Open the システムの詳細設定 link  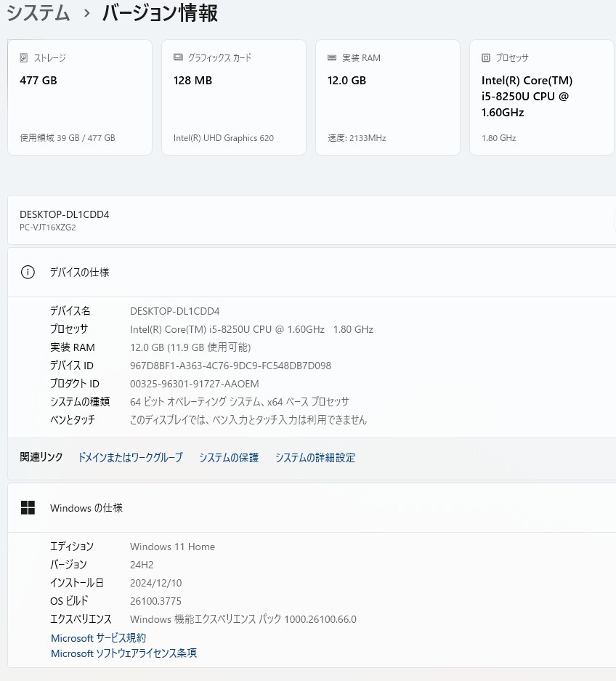coord(315,457)
